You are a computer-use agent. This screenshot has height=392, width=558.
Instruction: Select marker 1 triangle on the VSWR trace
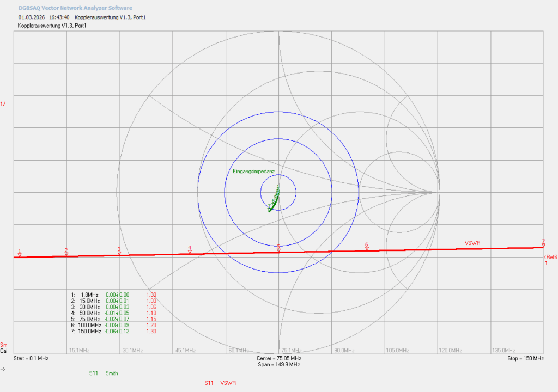tap(20, 255)
